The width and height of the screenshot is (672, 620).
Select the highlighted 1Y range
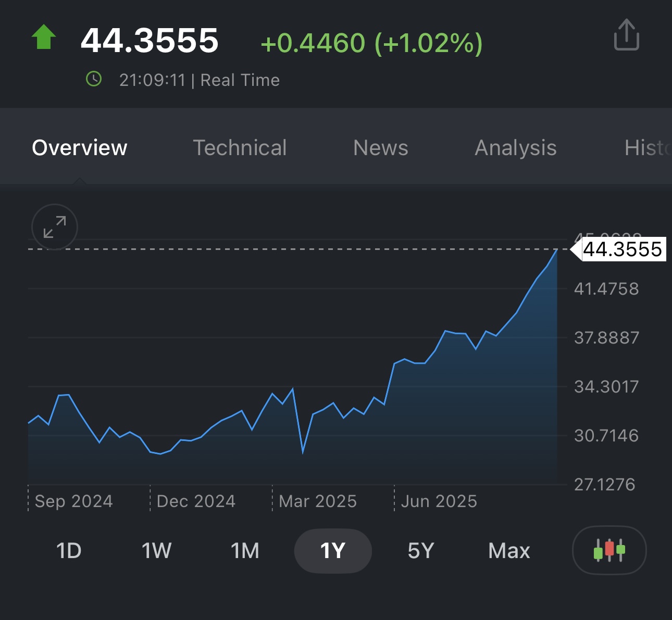[x=333, y=551]
